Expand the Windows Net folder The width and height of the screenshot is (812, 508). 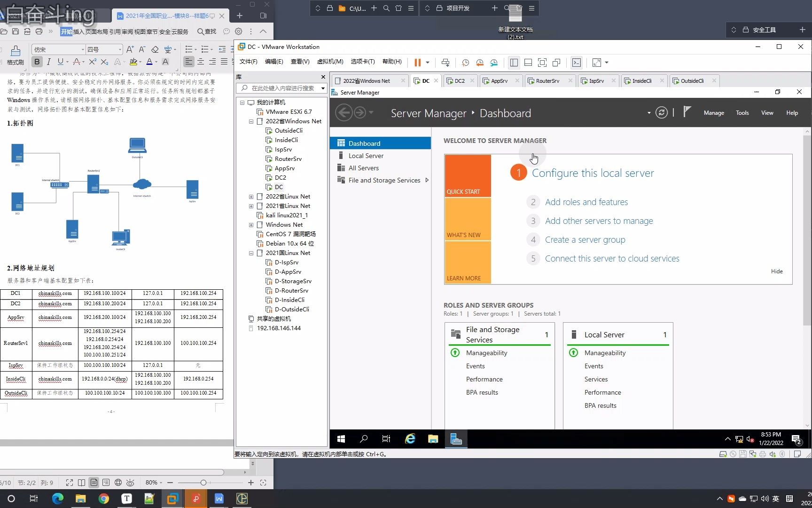(x=251, y=225)
